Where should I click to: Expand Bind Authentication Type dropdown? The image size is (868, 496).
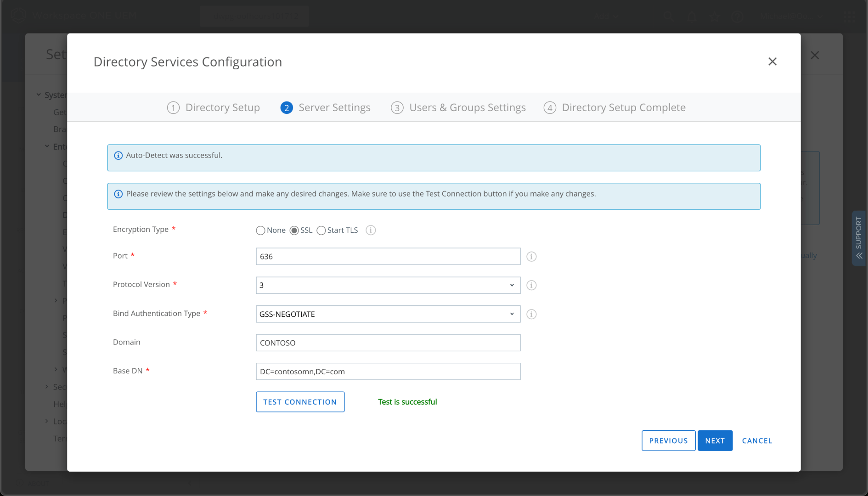coord(388,314)
